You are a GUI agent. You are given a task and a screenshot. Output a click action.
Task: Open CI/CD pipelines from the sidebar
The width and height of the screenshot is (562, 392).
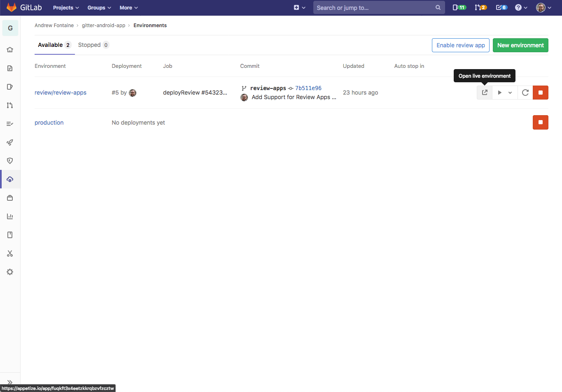[x=10, y=123]
